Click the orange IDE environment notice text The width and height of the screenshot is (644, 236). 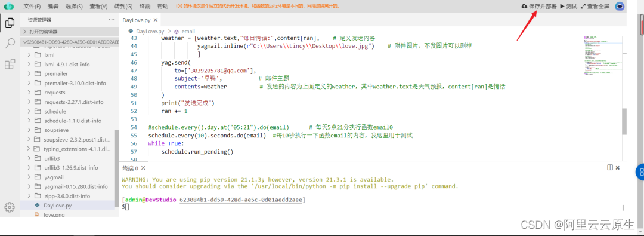click(x=258, y=6)
